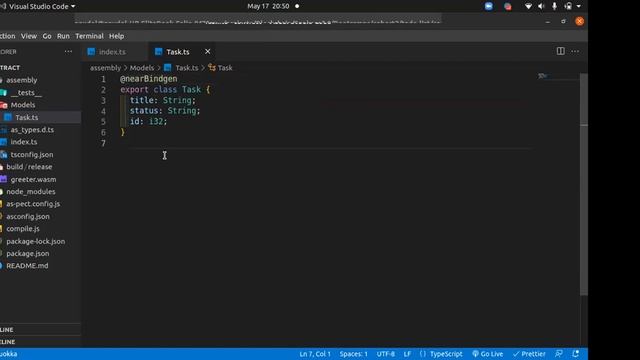This screenshot has width=640, height=360.
Task: Open the Help menu
Action: (x=116, y=36)
